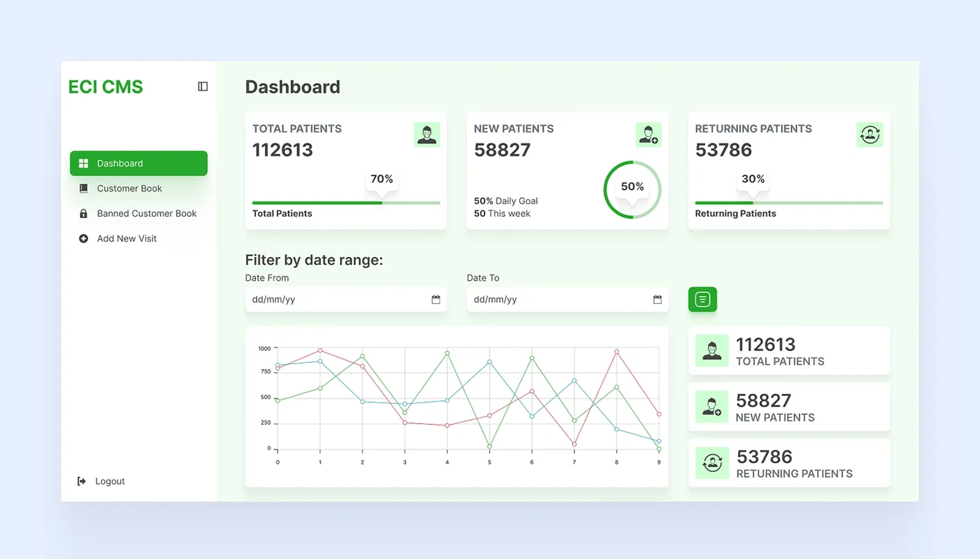Click the New Patients add-user icon in top card
This screenshot has width=980, height=559.
click(x=649, y=134)
